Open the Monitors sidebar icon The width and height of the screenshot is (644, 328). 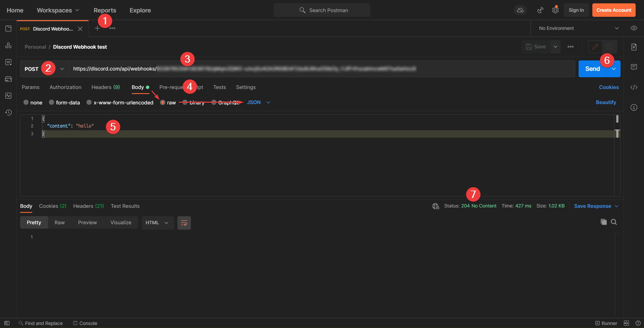point(8,96)
